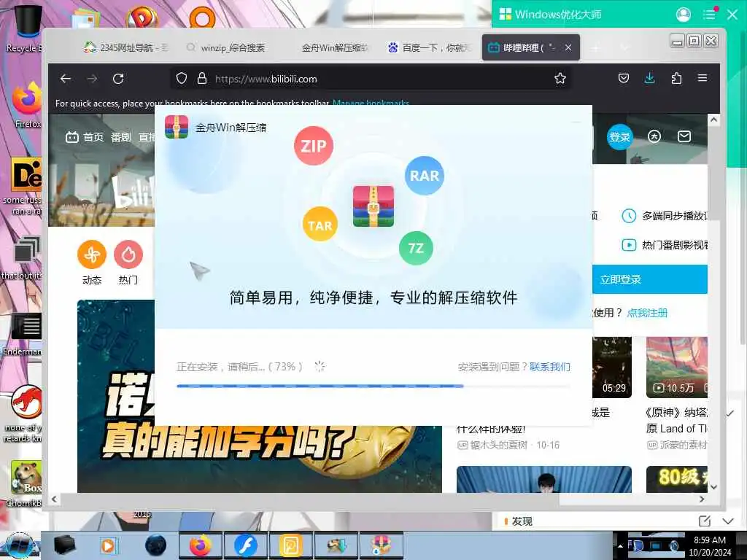Screen dimensions: 747x560
Task: Click the media player taskbar icon
Action: coord(108,545)
